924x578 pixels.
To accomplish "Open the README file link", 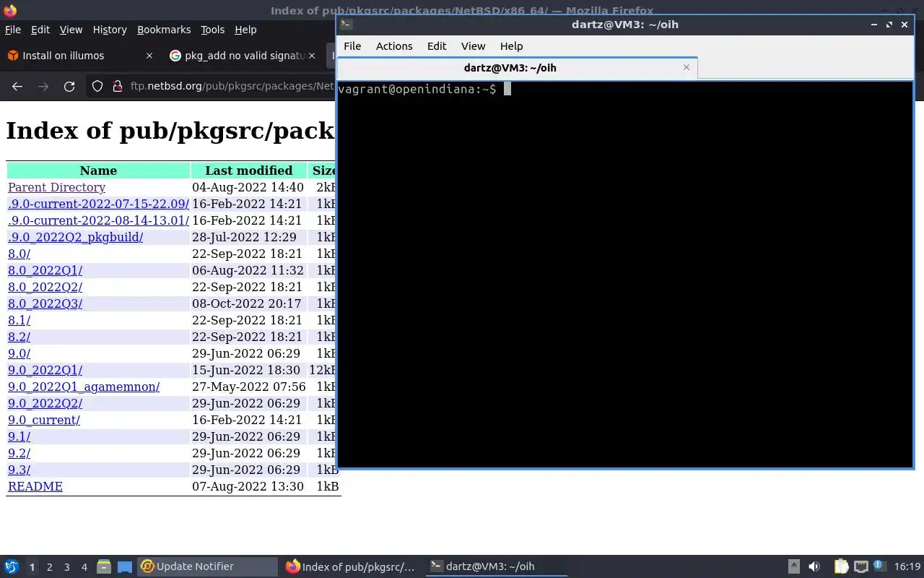I will coord(35,486).
